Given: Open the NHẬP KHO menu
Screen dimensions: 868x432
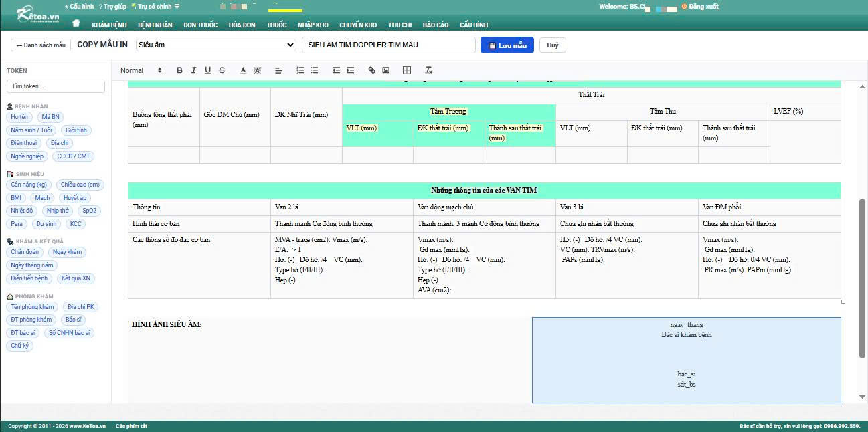Looking at the screenshot, I should pos(313,25).
